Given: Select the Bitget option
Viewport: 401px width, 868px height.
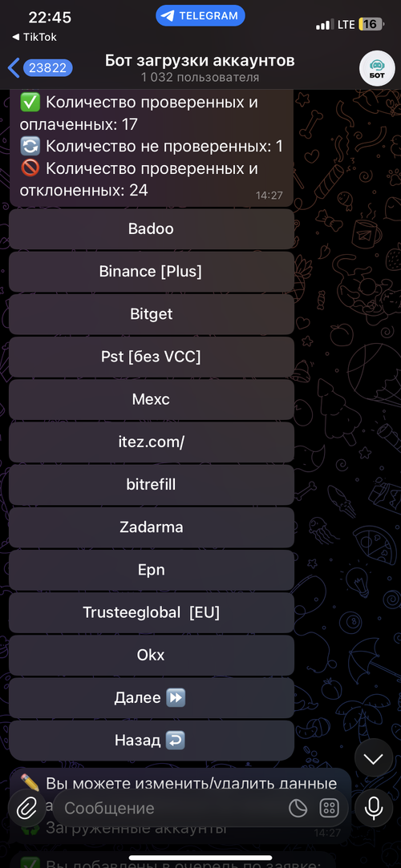Looking at the screenshot, I should click(x=152, y=314).
